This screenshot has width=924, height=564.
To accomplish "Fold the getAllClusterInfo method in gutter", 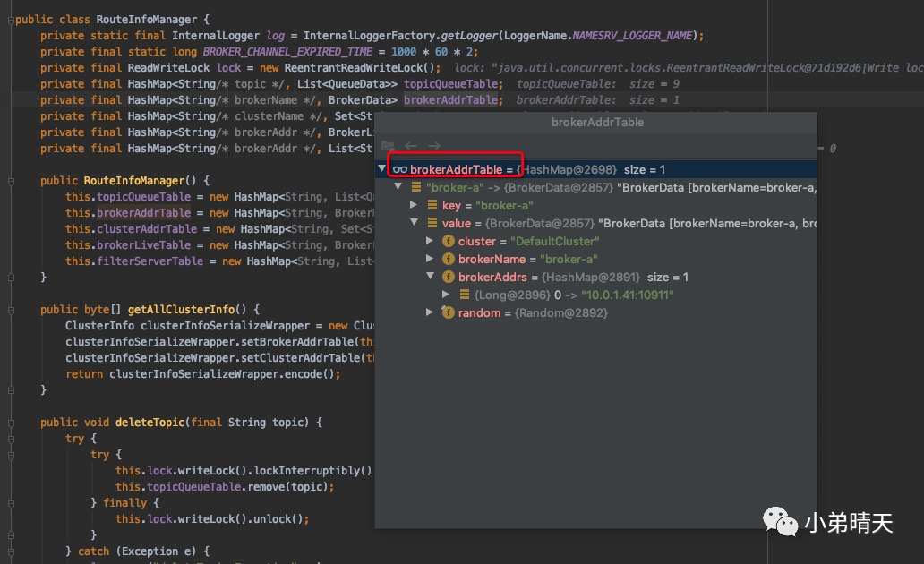I will tap(10, 310).
